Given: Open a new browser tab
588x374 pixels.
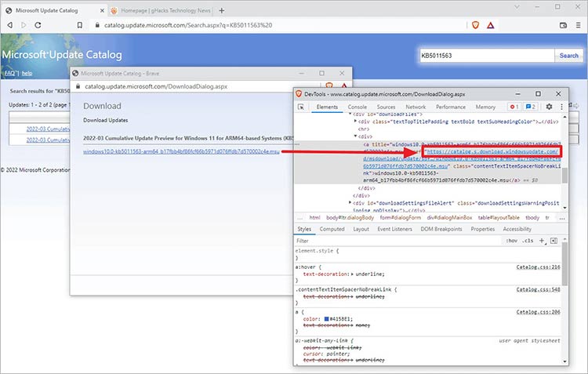Looking at the screenshot, I should pos(222,10).
